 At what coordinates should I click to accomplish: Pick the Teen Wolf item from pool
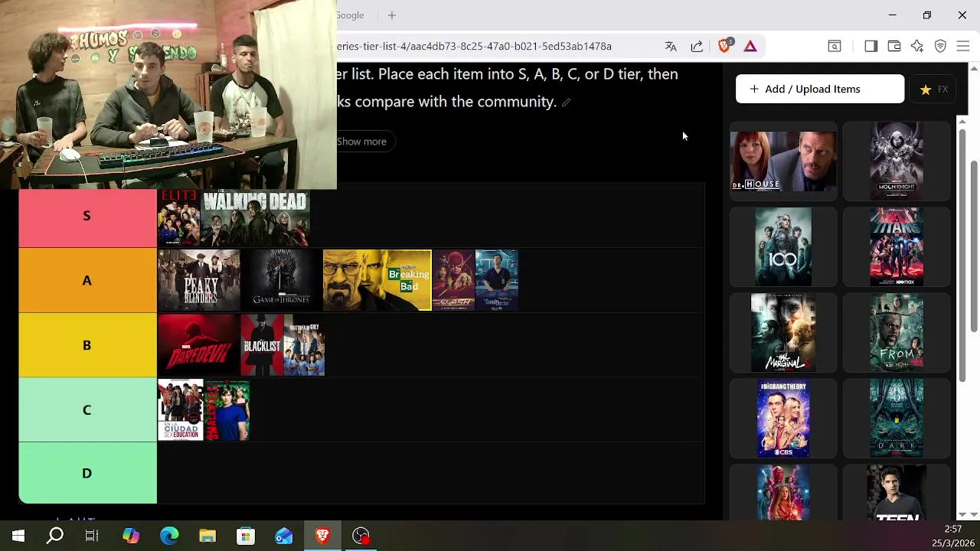(897, 493)
